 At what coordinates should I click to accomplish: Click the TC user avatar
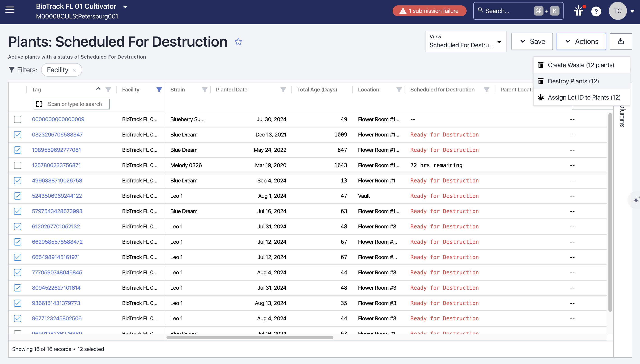pos(618,11)
